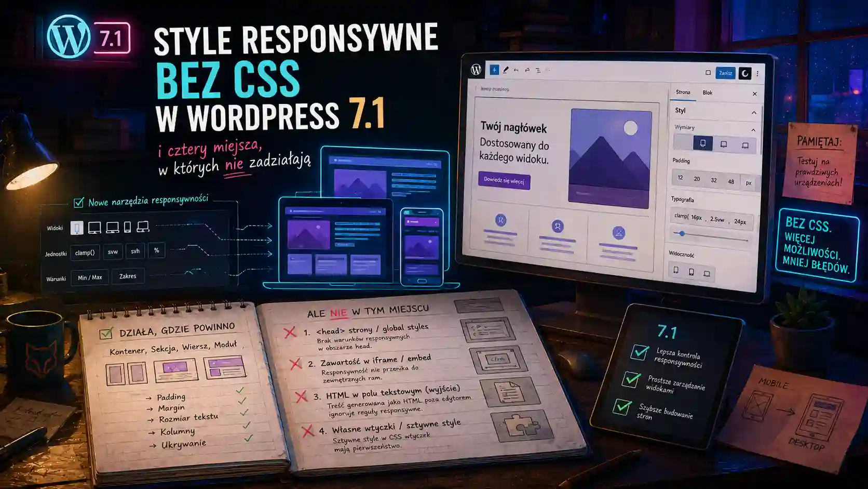The height and width of the screenshot is (489, 868).
Task: Toggle the selected mobile icon in Wymiary row
Action: click(x=703, y=143)
